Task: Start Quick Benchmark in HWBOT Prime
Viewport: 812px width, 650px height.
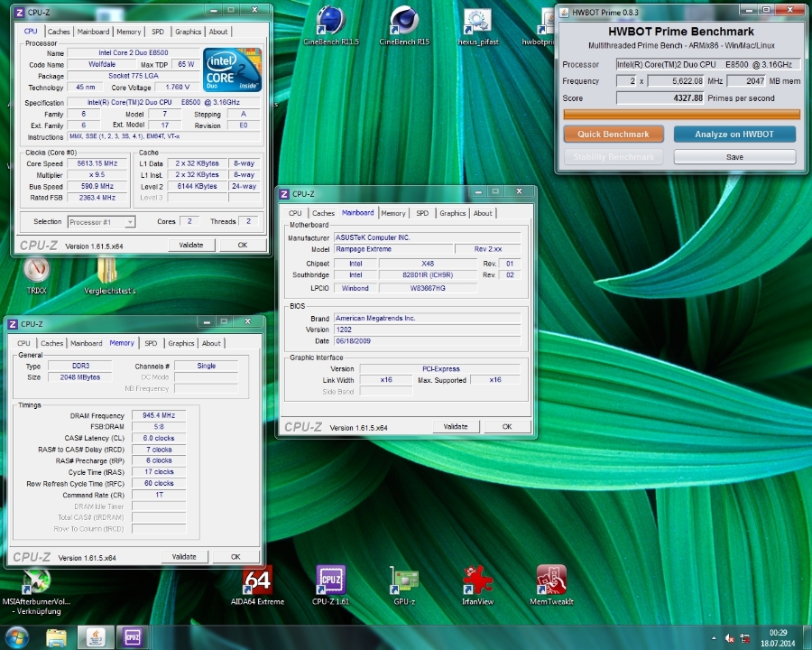Action: coord(614,135)
